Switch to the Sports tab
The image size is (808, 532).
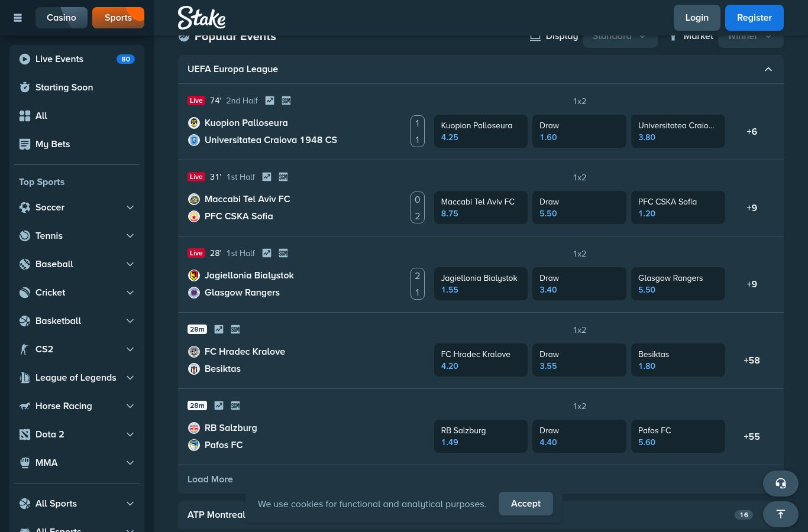118,18
